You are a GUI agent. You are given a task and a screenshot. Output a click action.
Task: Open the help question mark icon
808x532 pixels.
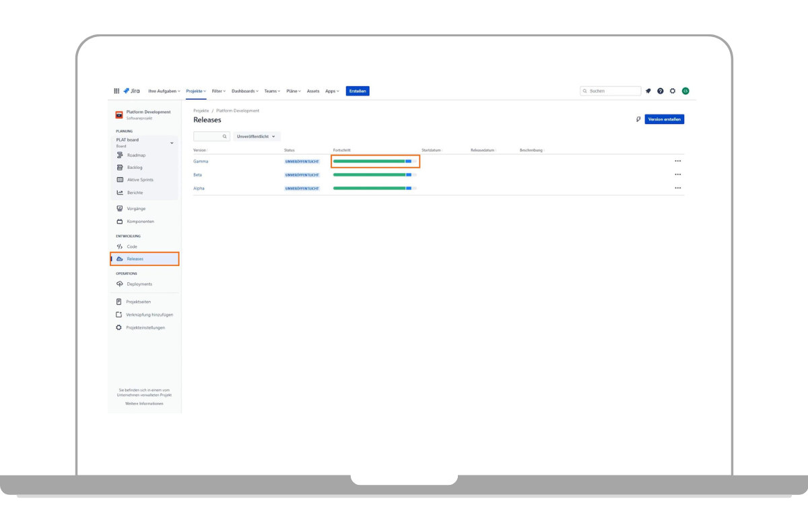point(661,91)
